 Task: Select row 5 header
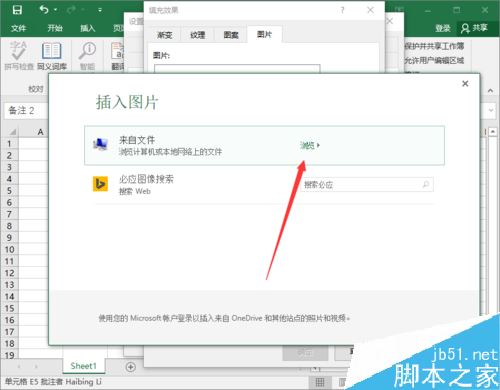coord(9,191)
